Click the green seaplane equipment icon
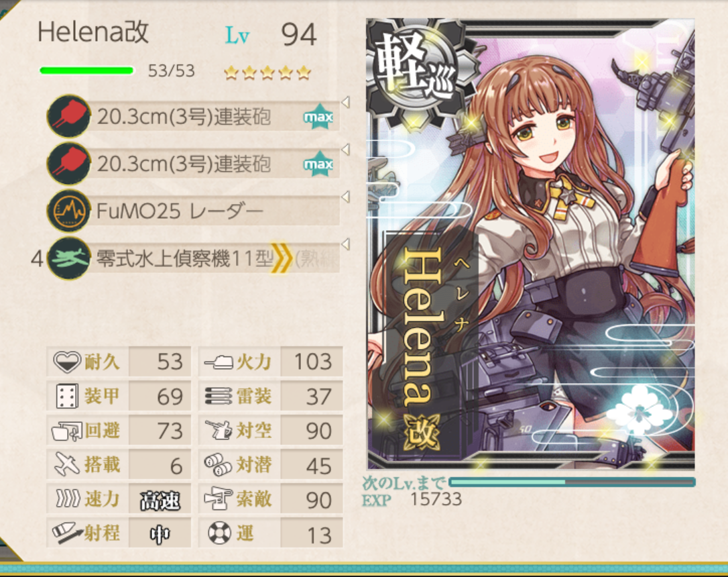Screen dimensions: 728x577 click(69, 258)
